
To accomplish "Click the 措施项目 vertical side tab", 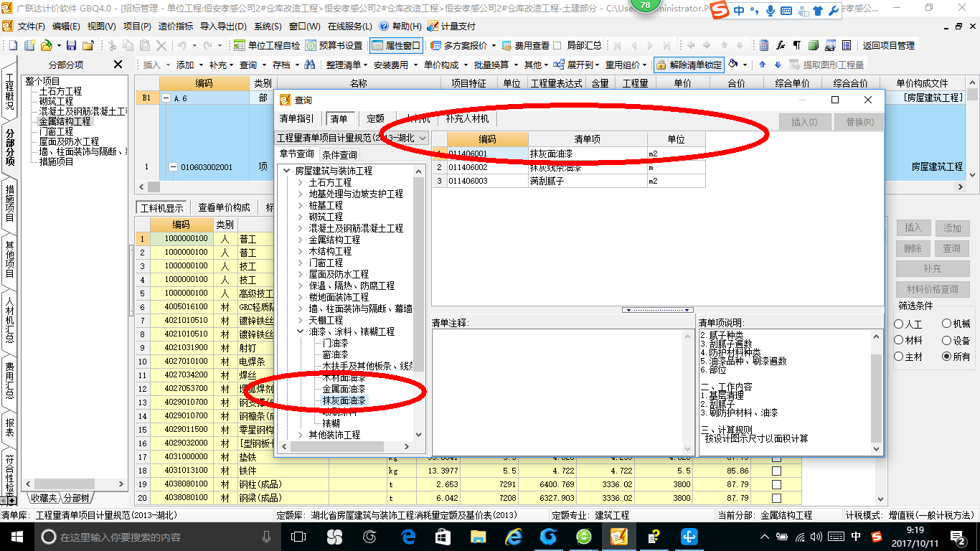I will 9,202.
